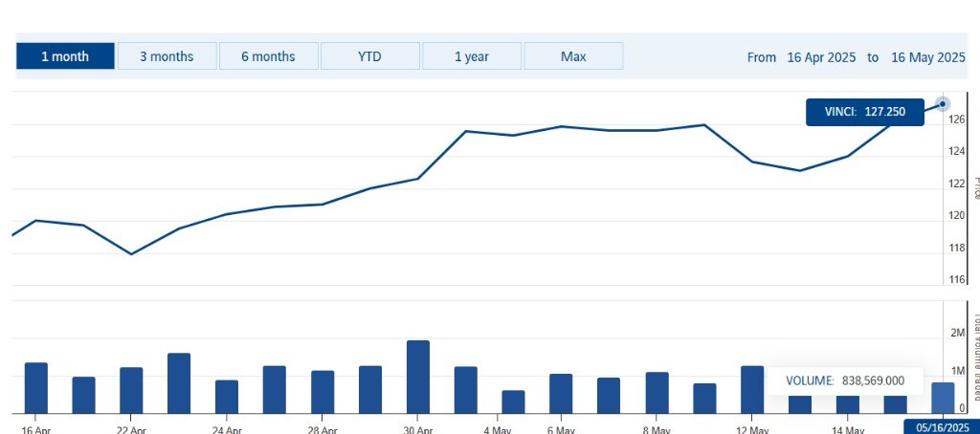Select the volume bar above 12 May
Viewport: 980px width, 434px height.
pyautogui.click(x=752, y=388)
